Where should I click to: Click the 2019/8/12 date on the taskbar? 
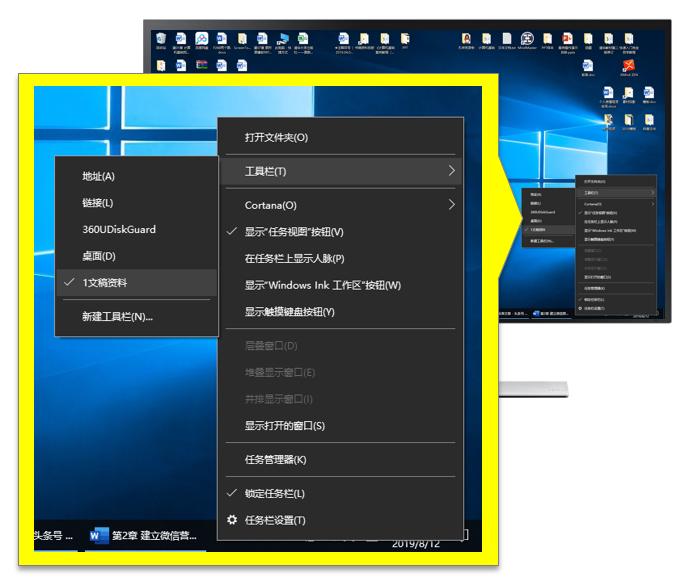415,544
